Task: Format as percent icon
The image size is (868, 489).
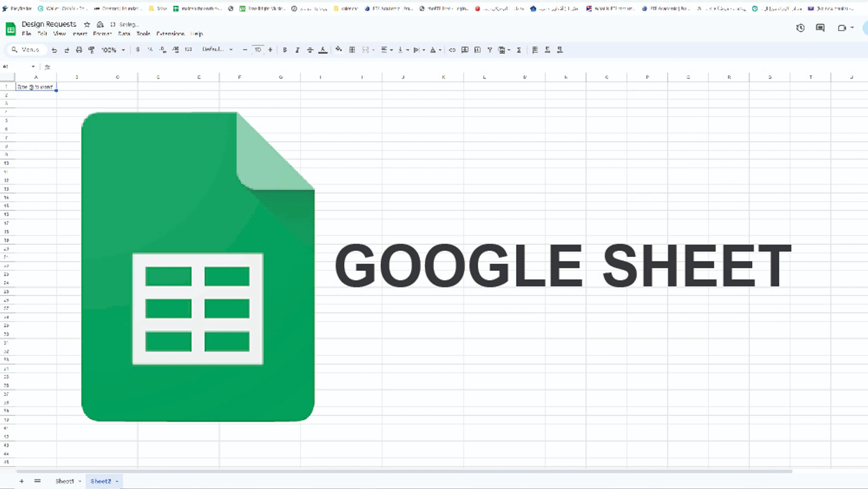Action: [x=150, y=50]
